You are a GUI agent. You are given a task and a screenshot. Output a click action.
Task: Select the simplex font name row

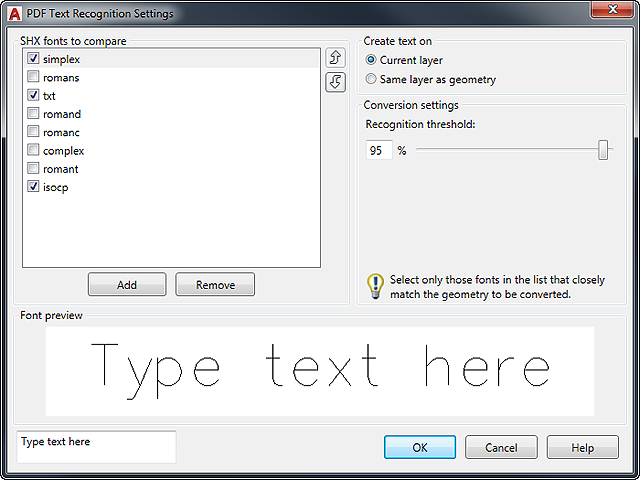click(172, 59)
